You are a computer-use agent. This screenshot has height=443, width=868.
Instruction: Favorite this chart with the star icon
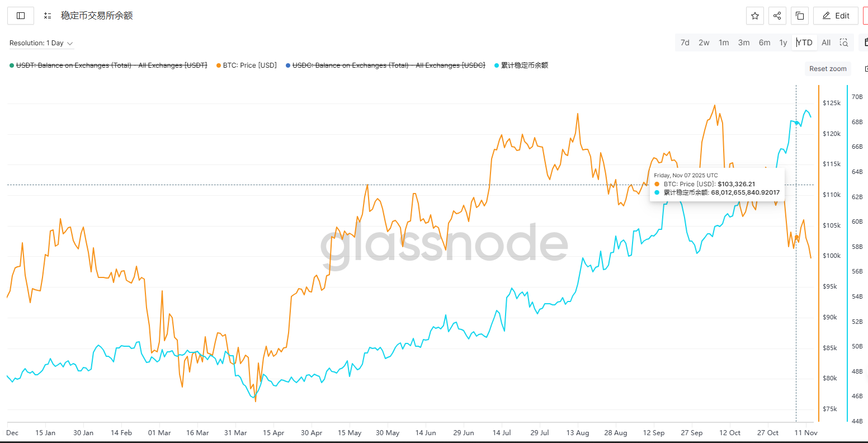754,16
